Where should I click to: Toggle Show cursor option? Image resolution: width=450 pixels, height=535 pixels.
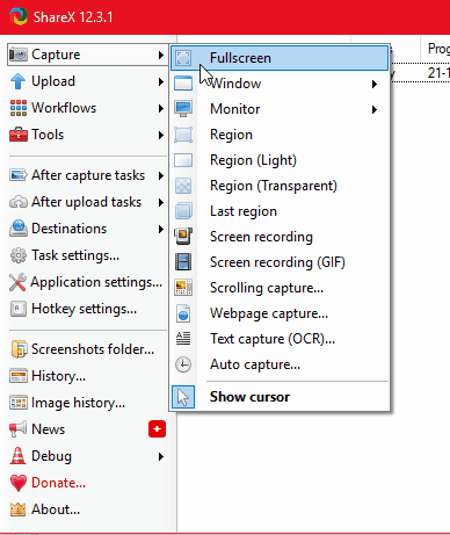[280, 397]
